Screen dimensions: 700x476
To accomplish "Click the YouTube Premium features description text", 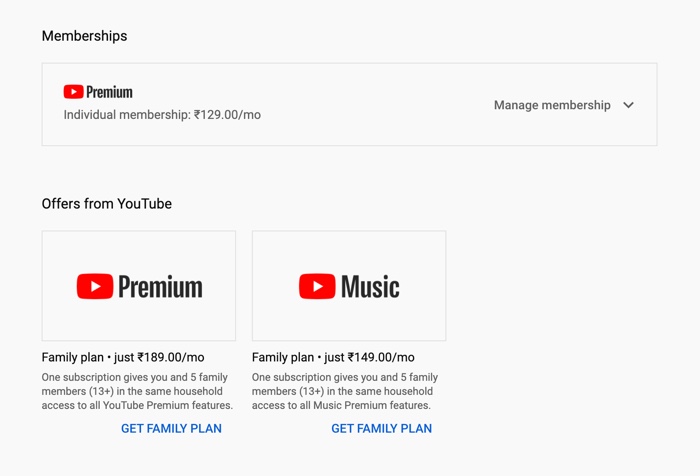I will (x=137, y=391).
